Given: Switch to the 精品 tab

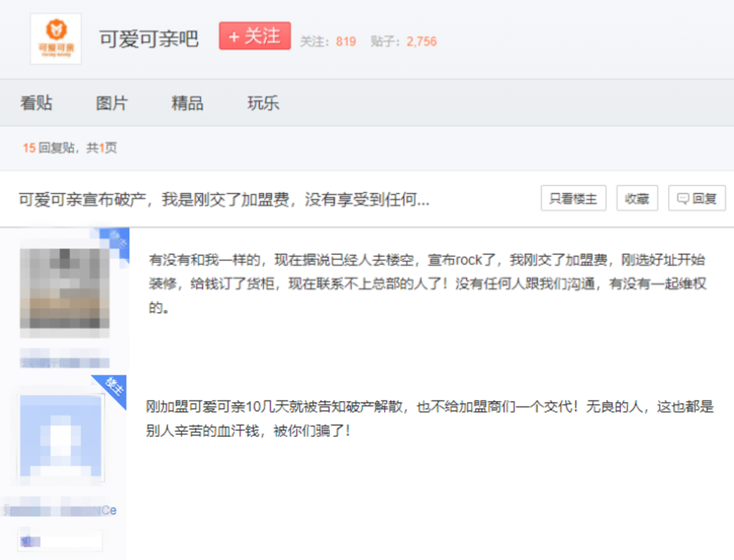Looking at the screenshot, I should point(188,103).
